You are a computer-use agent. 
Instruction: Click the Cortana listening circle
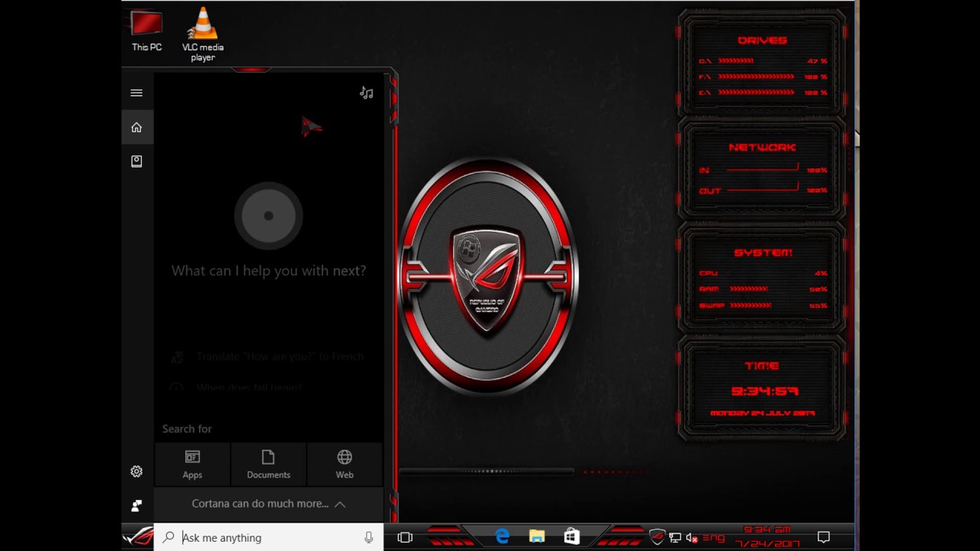(x=269, y=216)
